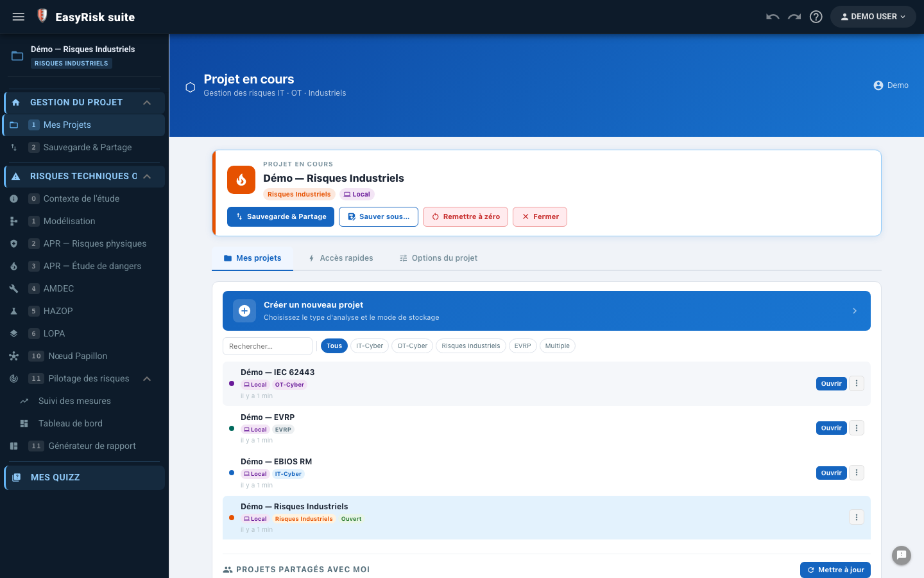The height and width of the screenshot is (578, 924).
Task: Open more options for Démo — EBIOS RM
Action: pyautogui.click(x=857, y=473)
